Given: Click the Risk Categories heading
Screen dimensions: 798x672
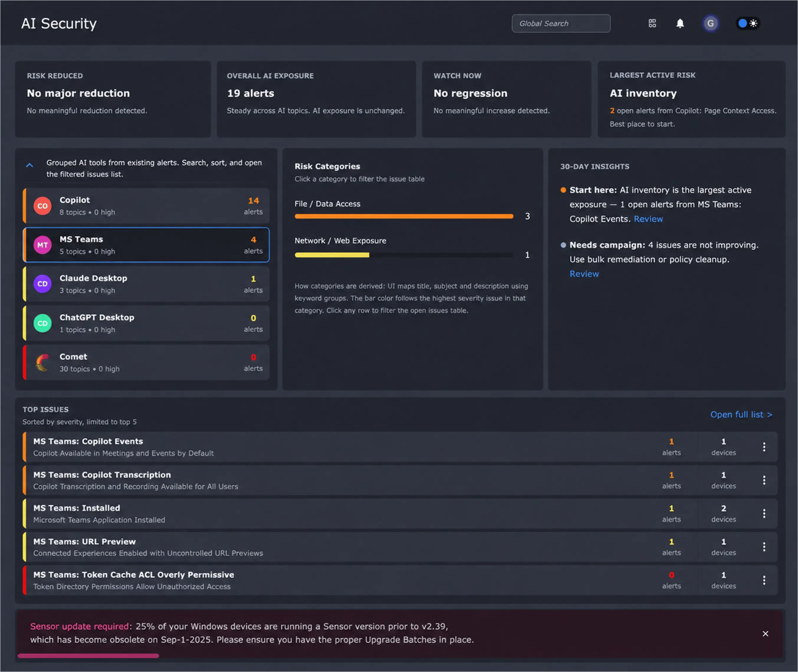Looking at the screenshot, I should (x=327, y=166).
